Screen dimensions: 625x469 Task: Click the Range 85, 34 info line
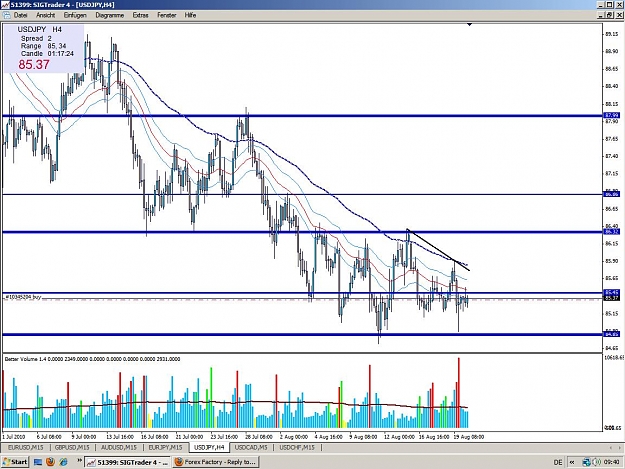pos(43,46)
